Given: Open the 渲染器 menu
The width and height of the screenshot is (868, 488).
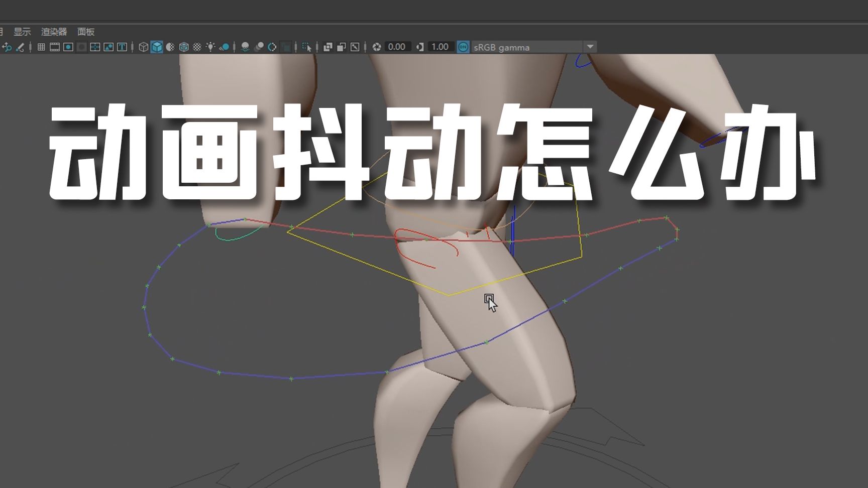Looking at the screenshot, I should coord(54,32).
